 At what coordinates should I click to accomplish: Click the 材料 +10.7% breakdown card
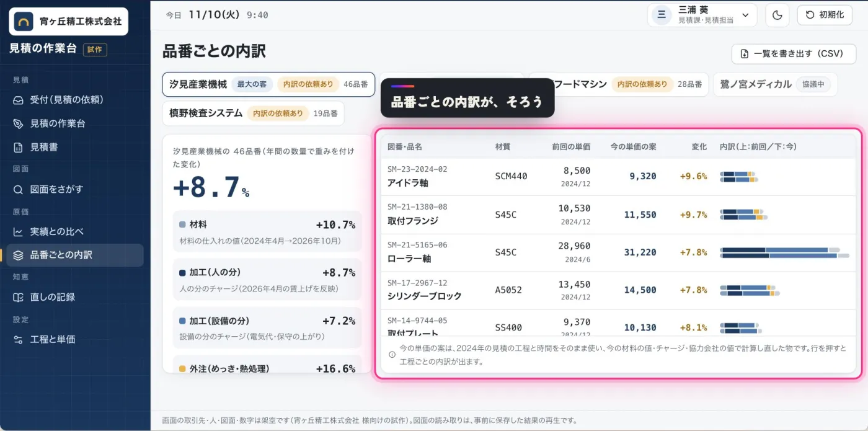pyautogui.click(x=267, y=231)
